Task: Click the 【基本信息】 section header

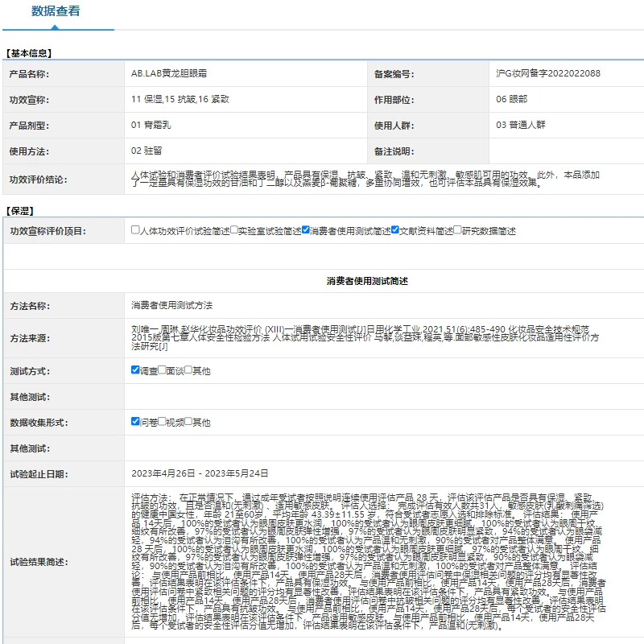Action: [29, 53]
